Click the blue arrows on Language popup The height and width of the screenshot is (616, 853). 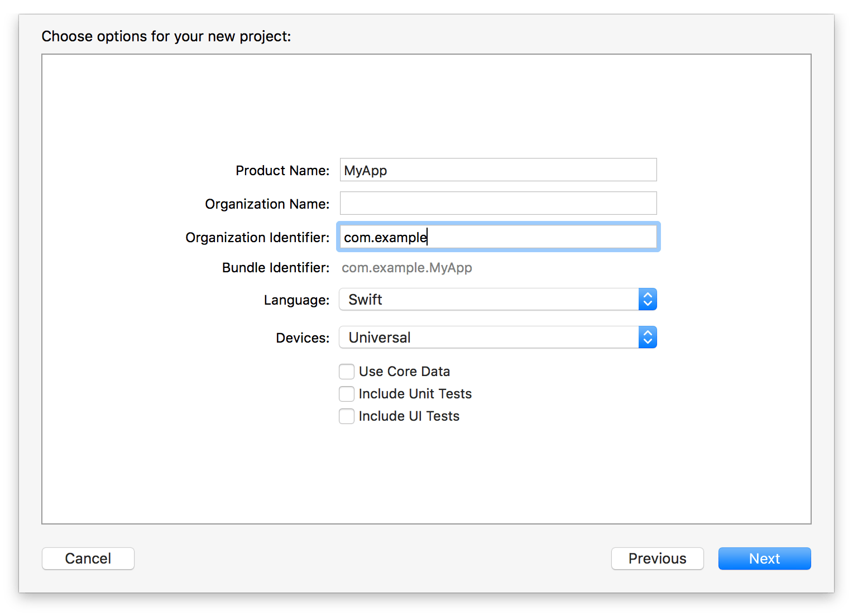click(x=648, y=300)
